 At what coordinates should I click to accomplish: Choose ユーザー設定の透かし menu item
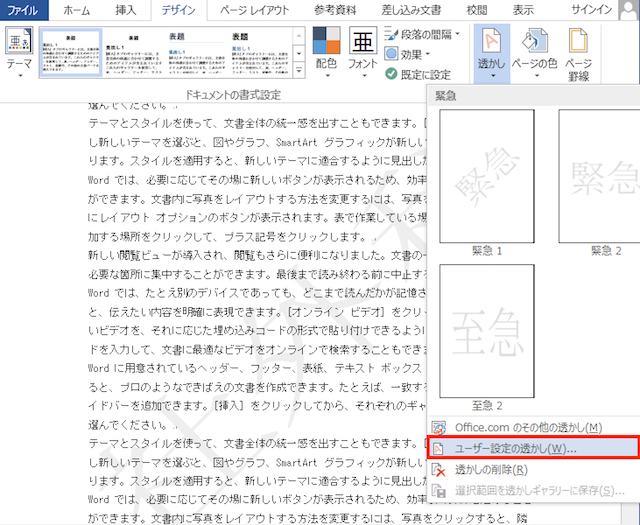coord(533,448)
